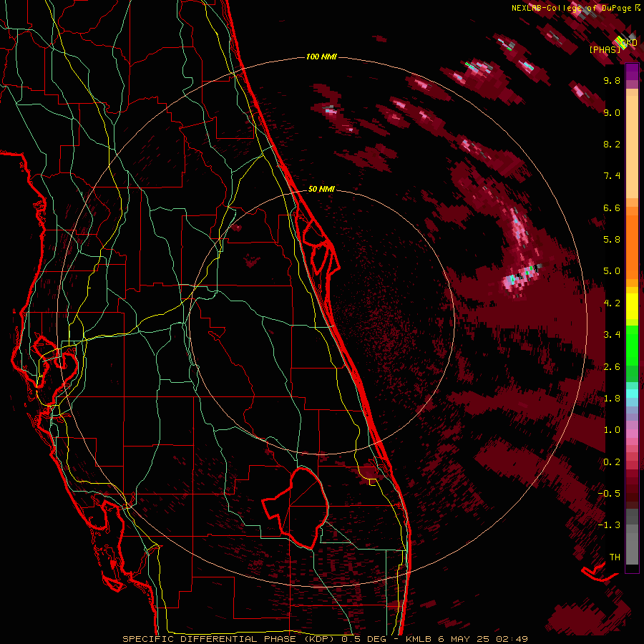Click the 7.4 value on the color scale

(612, 176)
